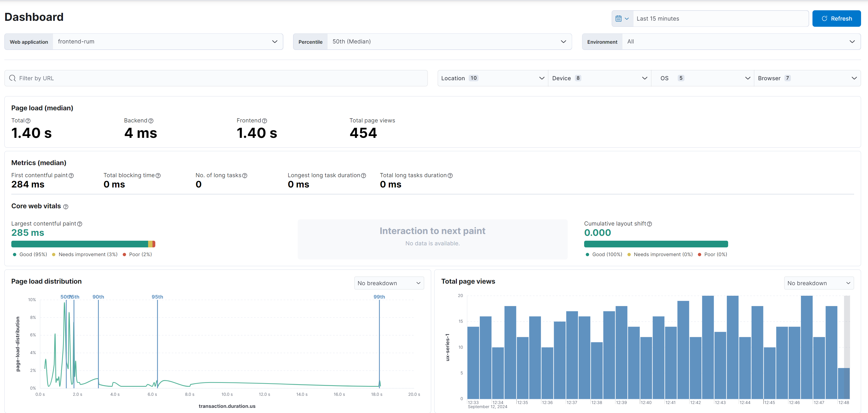Change breakdown for Page load distribution chart

[x=389, y=283]
